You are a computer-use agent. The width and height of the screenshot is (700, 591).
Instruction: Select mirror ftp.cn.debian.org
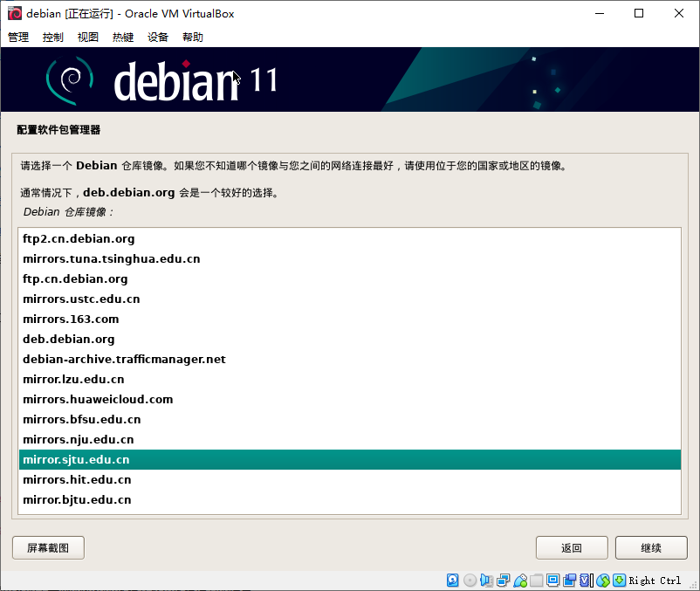point(350,279)
